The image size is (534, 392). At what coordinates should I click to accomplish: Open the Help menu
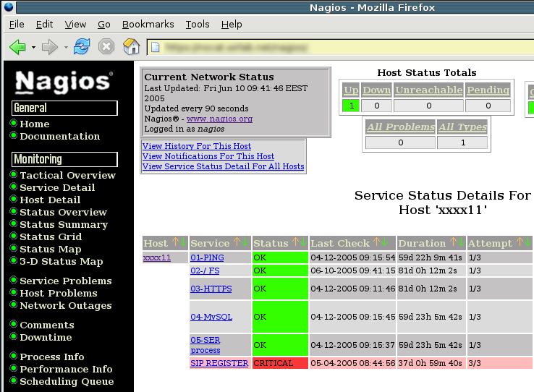tap(232, 25)
